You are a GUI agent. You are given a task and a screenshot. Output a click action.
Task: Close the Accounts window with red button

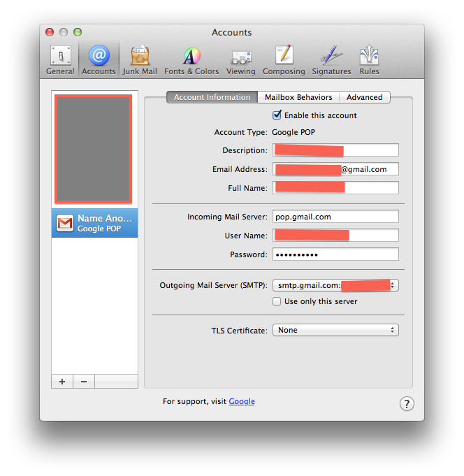coord(50,32)
